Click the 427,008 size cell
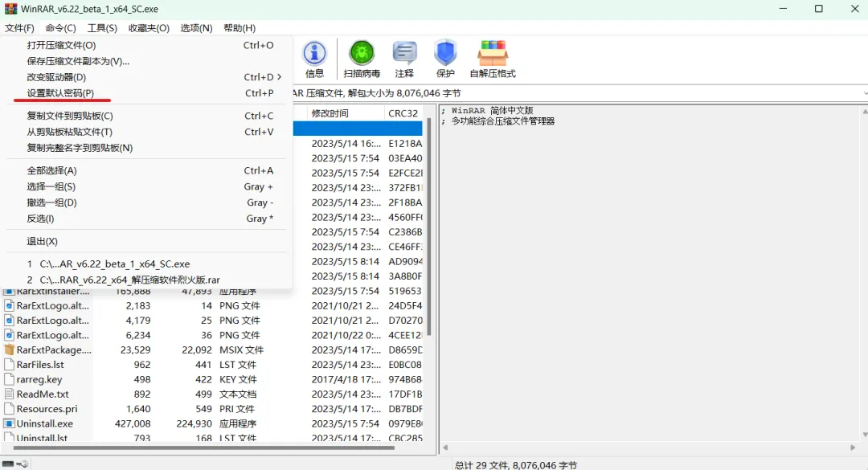Image resolution: width=868 pixels, height=470 pixels. (133, 423)
